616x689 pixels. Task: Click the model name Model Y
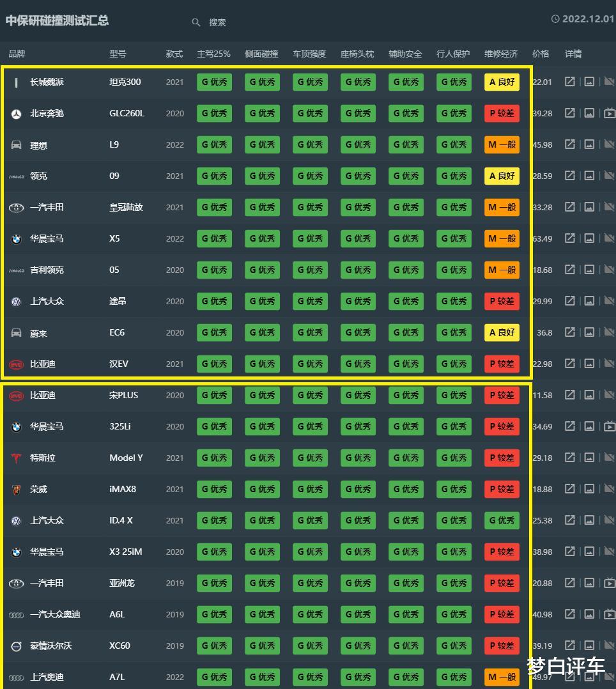point(126,458)
